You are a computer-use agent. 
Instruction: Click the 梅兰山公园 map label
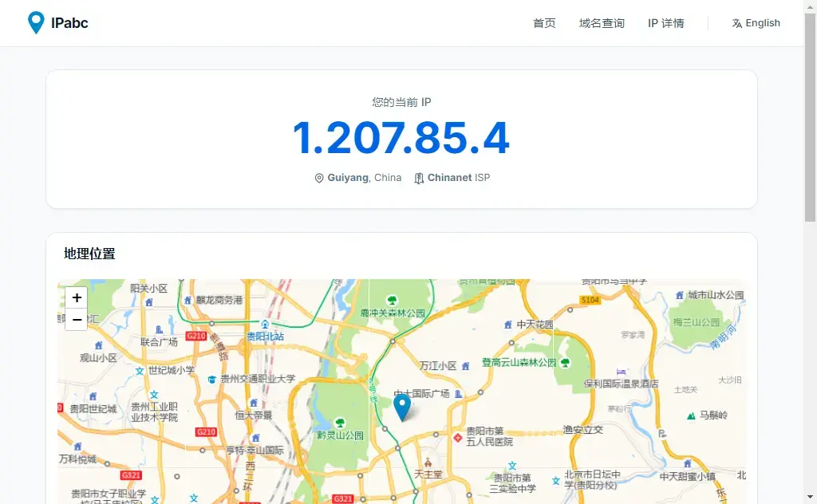click(696, 322)
